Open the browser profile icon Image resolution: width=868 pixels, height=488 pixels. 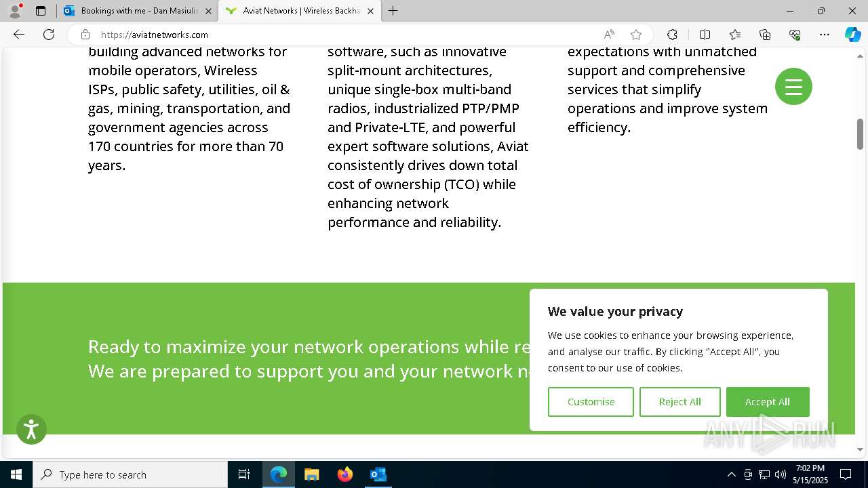tap(15, 11)
